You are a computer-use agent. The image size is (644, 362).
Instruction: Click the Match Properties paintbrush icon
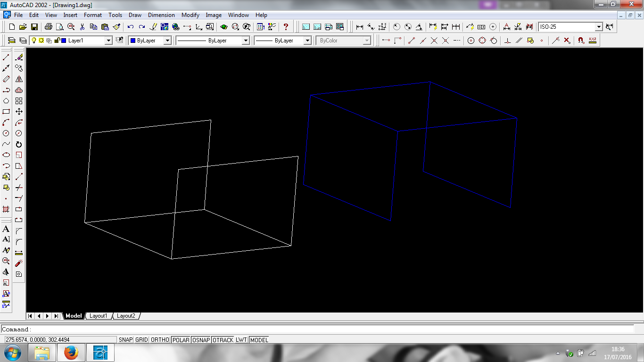click(x=117, y=27)
